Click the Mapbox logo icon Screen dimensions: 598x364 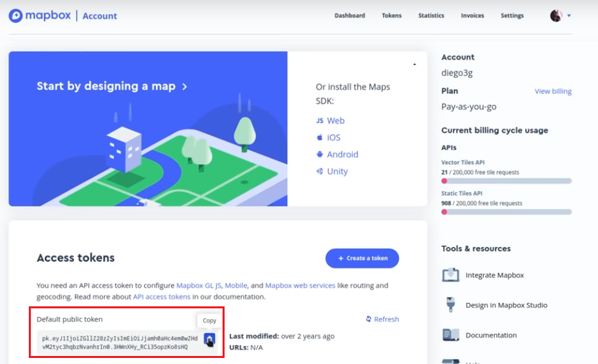pyautogui.click(x=15, y=15)
